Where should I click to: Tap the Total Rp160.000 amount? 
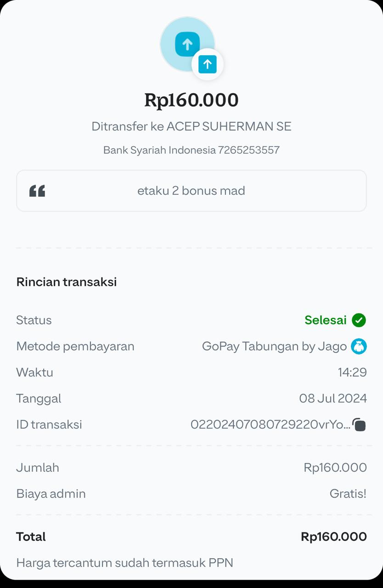tap(334, 537)
